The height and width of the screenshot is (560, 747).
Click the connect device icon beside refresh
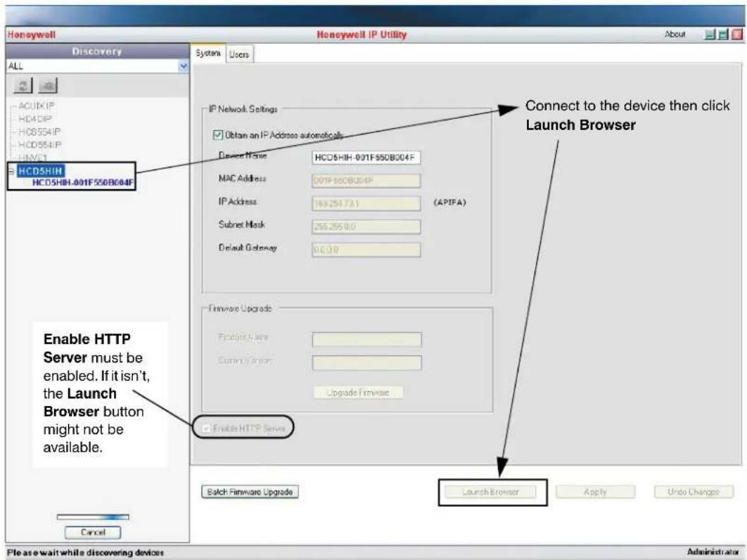[48, 86]
